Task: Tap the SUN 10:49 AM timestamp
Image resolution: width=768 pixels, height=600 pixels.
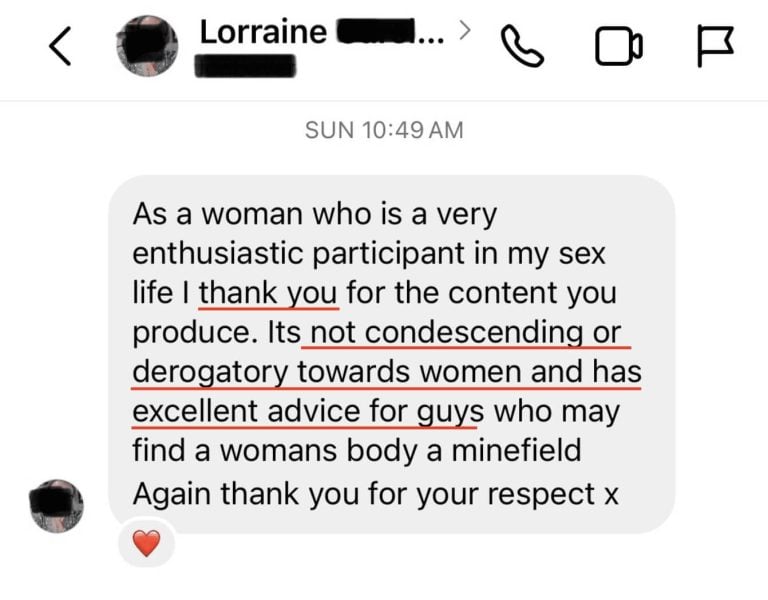Action: [x=384, y=130]
